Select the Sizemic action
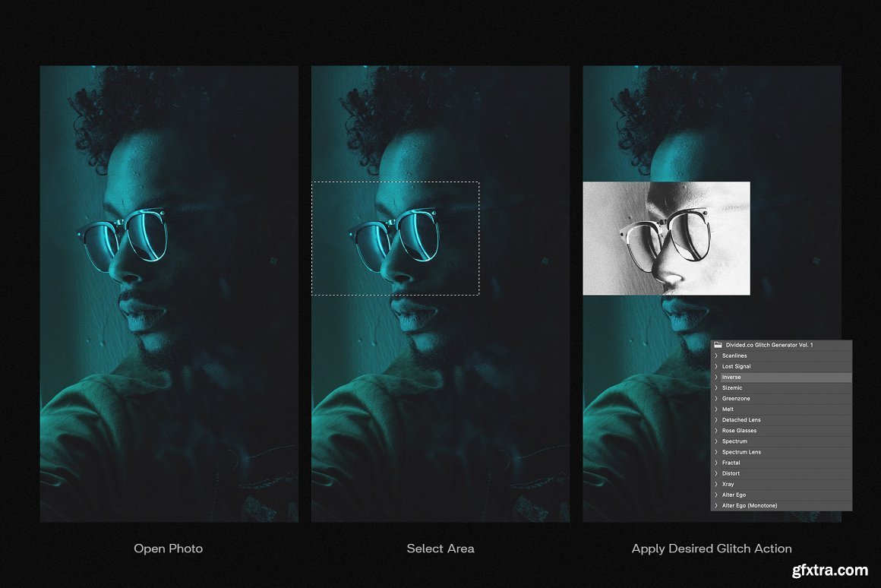Screen dimensions: 881x588 coord(732,388)
